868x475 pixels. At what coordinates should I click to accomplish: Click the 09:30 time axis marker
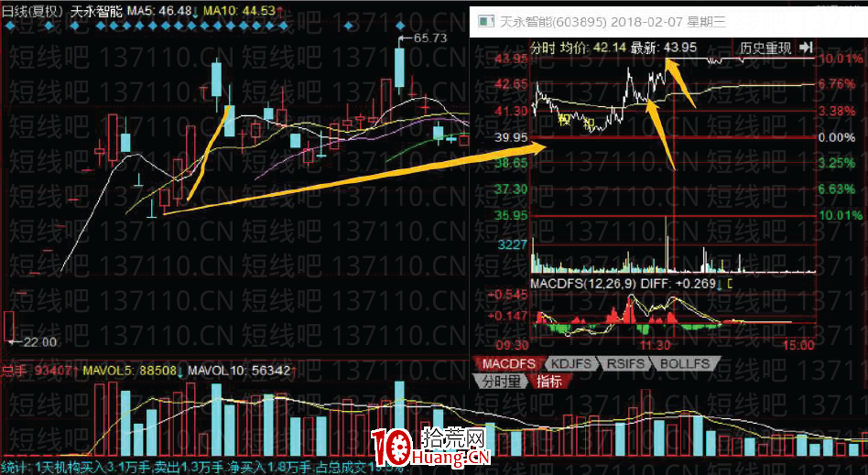click(512, 345)
